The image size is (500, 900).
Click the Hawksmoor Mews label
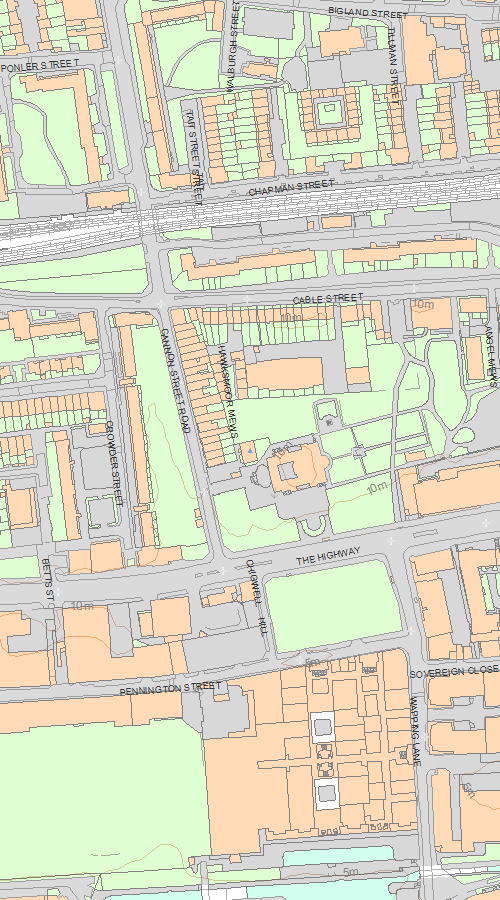pos(228,391)
